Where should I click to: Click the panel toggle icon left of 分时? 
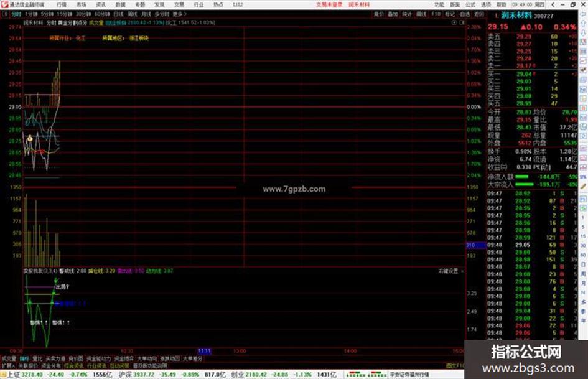[x=5, y=14]
